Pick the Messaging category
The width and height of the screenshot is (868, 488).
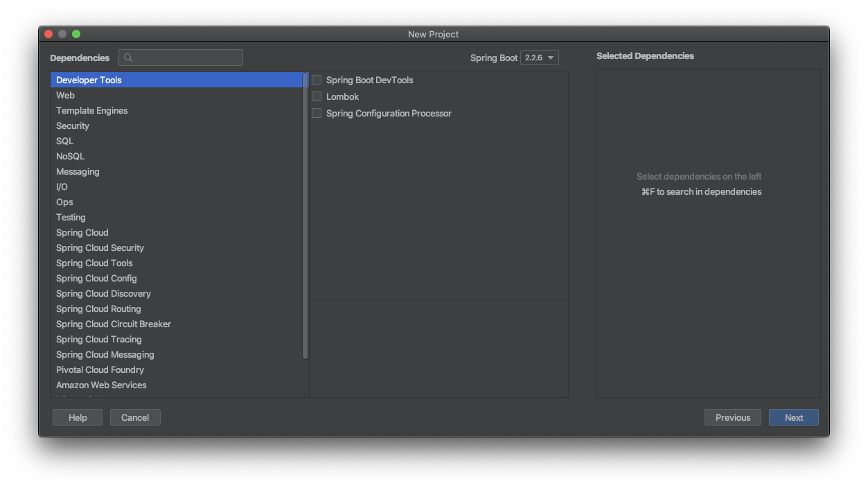point(177,171)
